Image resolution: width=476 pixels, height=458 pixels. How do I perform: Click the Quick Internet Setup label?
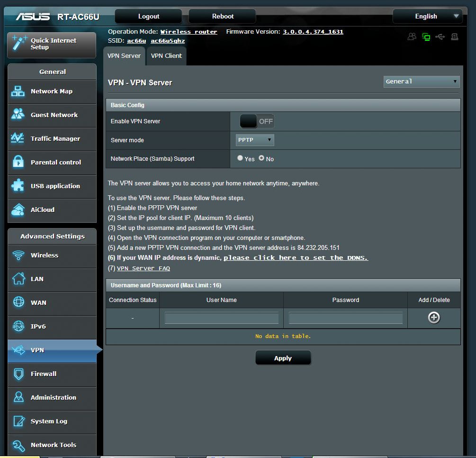point(54,44)
